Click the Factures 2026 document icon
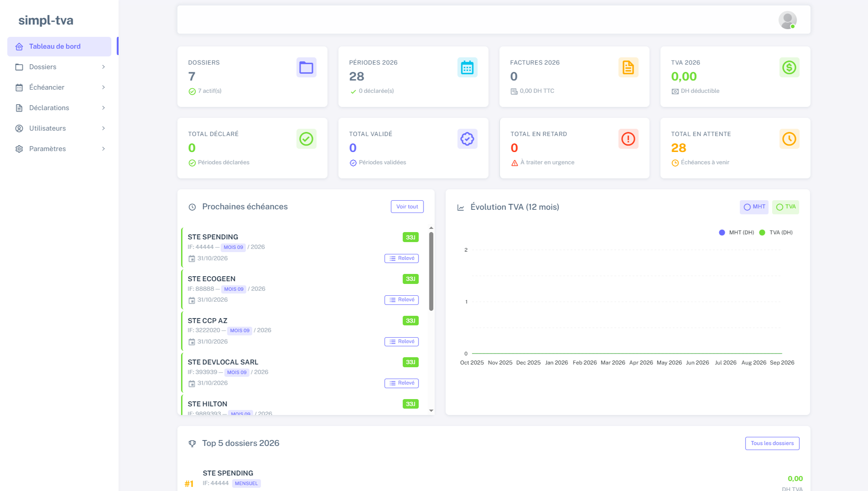The image size is (868, 491). (x=628, y=67)
